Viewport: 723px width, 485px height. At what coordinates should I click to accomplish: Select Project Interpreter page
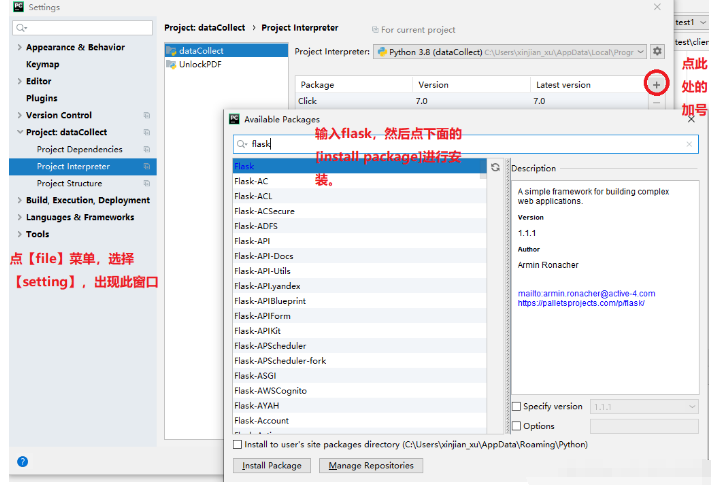coord(83,166)
